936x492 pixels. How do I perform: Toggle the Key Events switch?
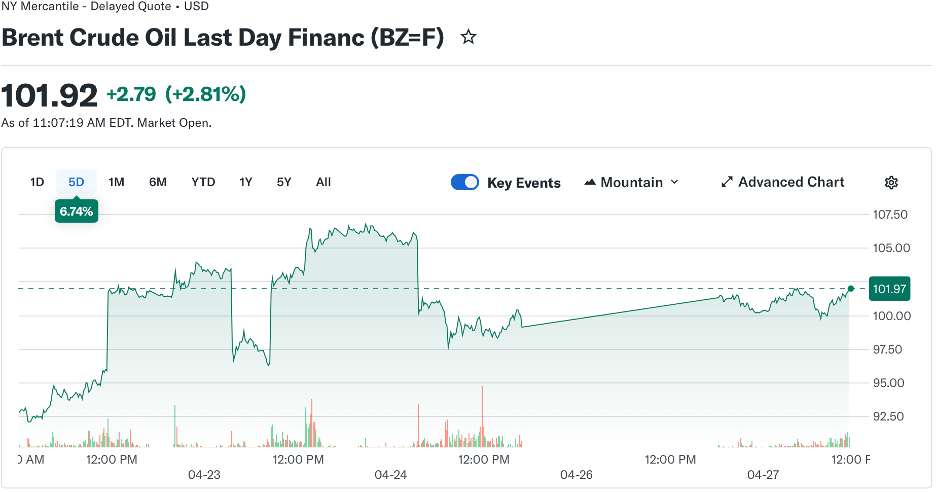(x=465, y=182)
